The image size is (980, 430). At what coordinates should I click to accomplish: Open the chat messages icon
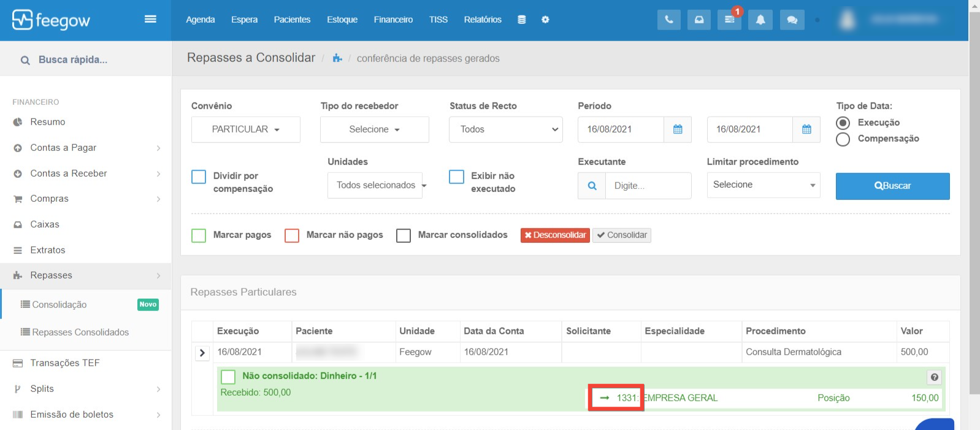[x=792, y=20]
